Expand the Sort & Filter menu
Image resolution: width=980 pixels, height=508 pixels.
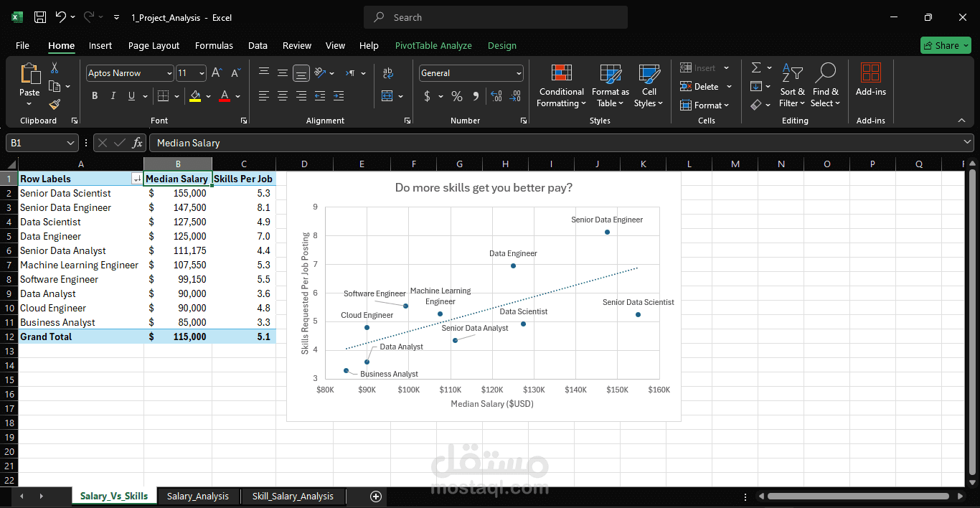point(792,85)
